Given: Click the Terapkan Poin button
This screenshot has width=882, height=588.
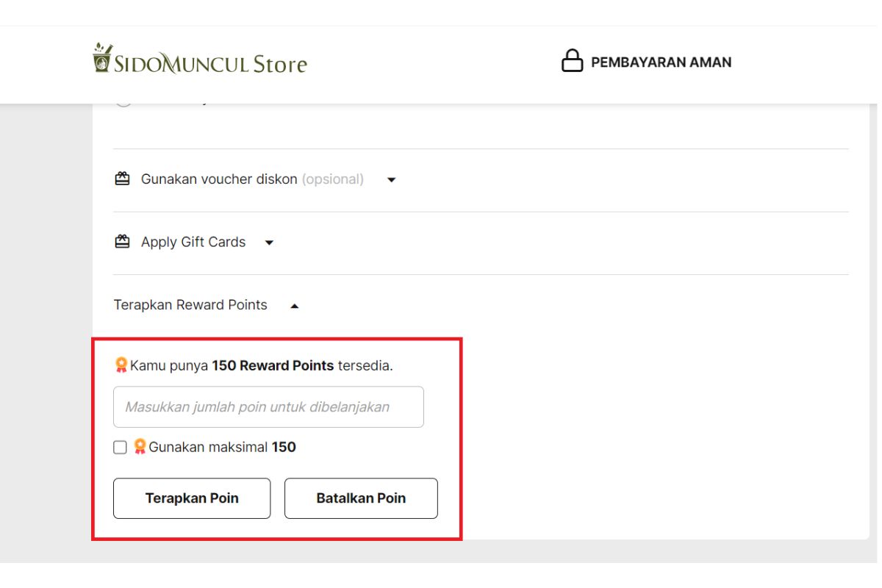Looking at the screenshot, I should (192, 498).
